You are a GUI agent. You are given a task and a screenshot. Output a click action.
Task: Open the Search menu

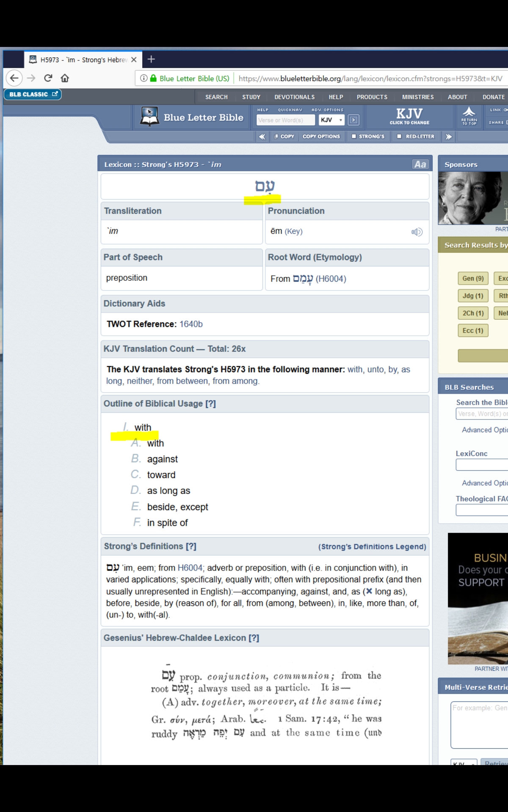(216, 97)
